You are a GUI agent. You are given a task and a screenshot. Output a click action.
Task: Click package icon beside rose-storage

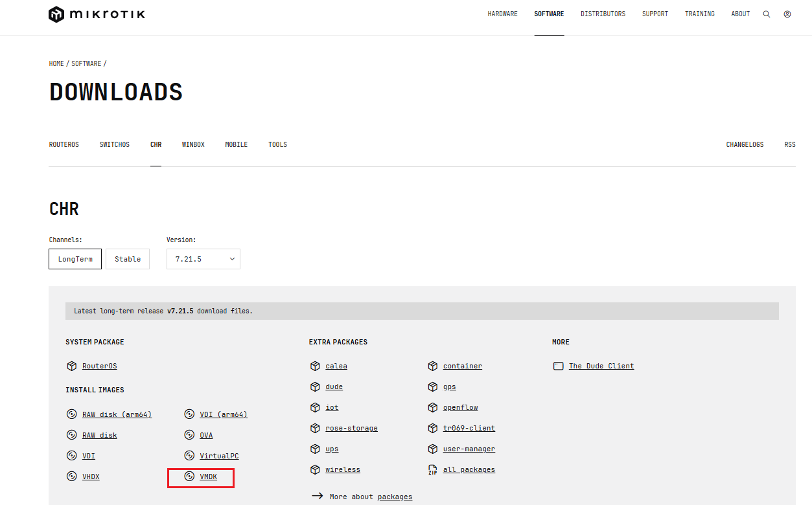click(x=315, y=428)
